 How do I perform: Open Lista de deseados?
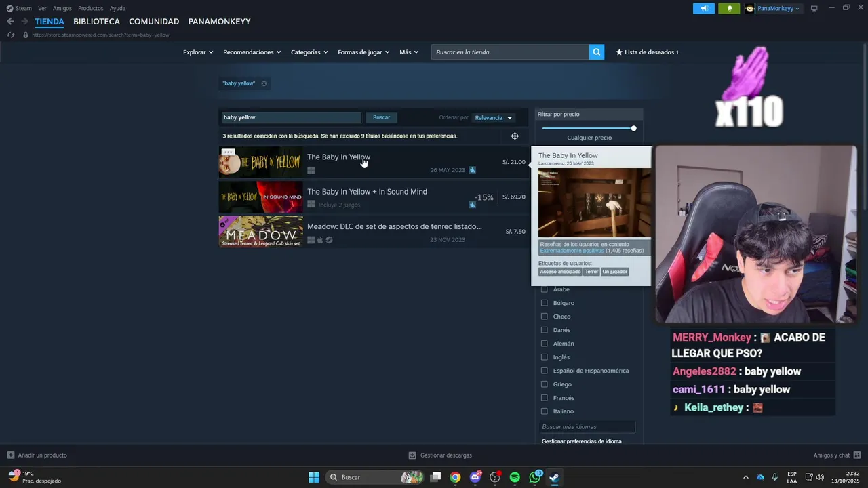tap(647, 52)
